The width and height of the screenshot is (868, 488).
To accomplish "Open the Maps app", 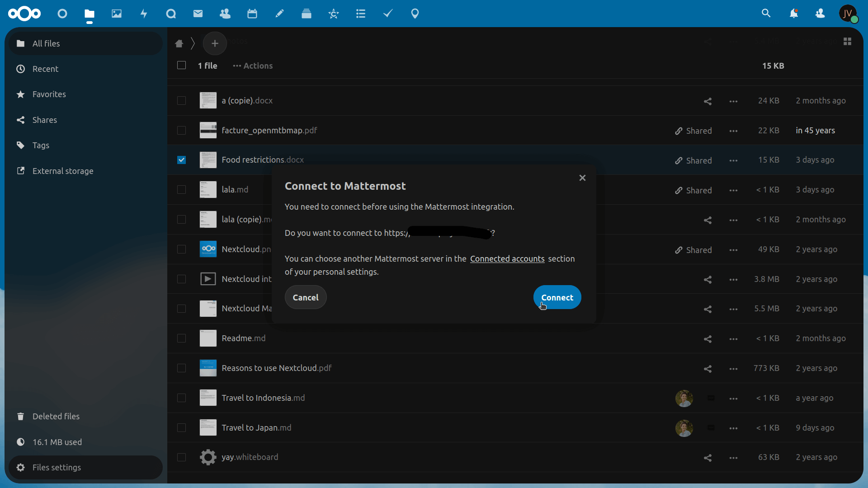I will pos(415,14).
